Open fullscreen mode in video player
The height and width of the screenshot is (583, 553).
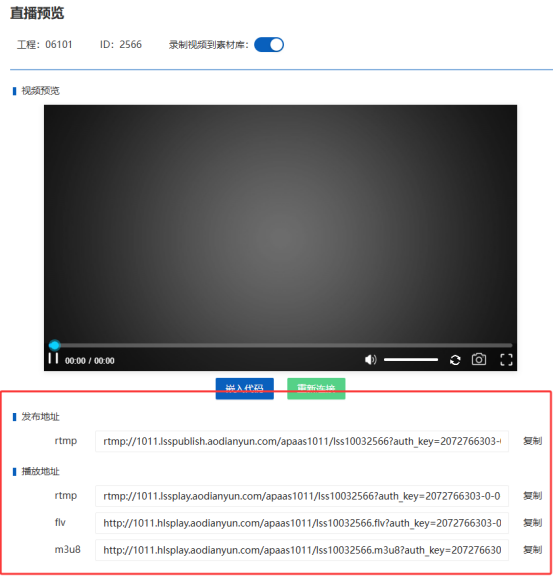[x=506, y=360]
